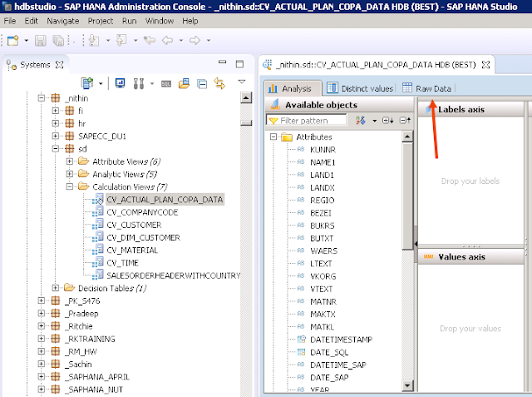This screenshot has height=397, width=532.
Task: Select the WAERS attribute
Action: [x=323, y=251]
